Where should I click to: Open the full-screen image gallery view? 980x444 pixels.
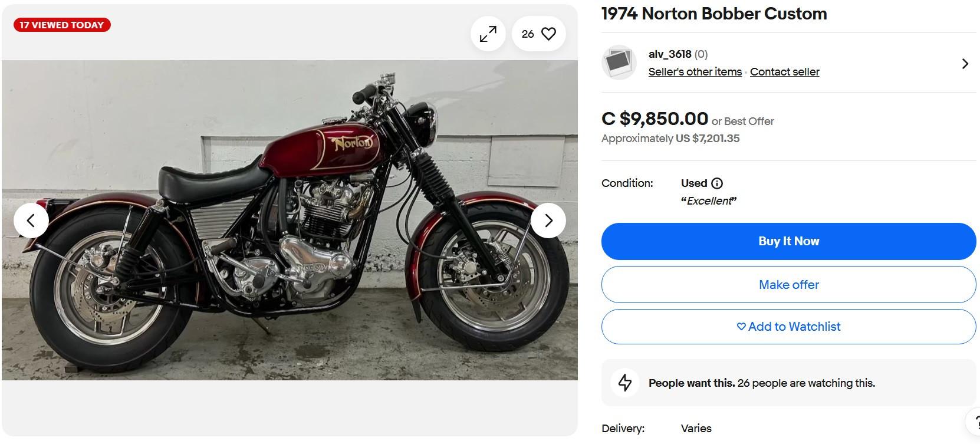(x=488, y=34)
